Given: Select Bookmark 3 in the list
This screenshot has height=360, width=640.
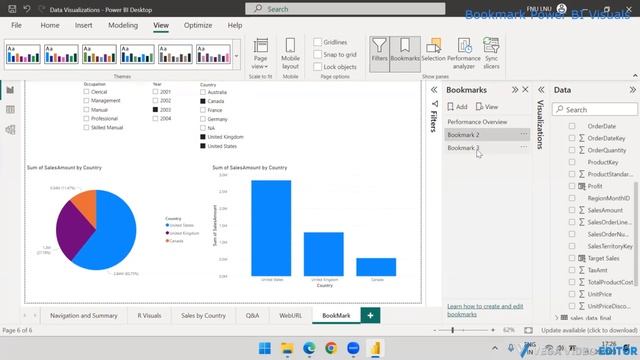Looking at the screenshot, I should 487,148.
